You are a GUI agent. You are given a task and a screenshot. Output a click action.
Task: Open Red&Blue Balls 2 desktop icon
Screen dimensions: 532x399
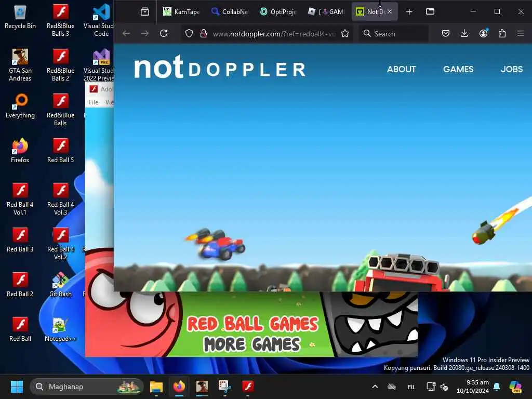[60, 65]
